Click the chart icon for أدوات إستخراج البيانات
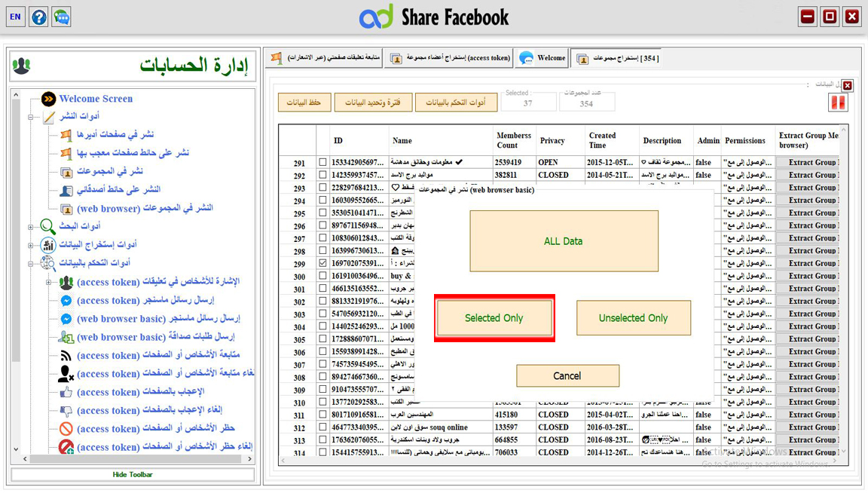Image resolution: width=868 pixels, height=493 pixels. pyautogui.click(x=48, y=244)
